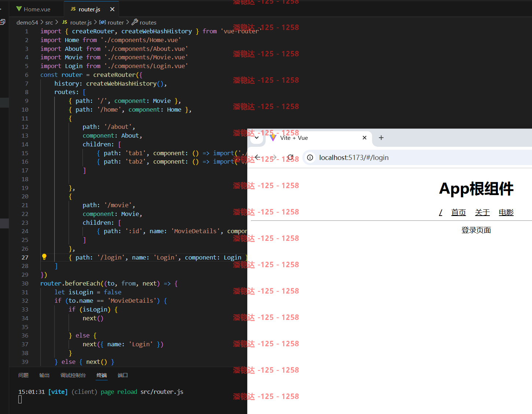
Task: Open a new browser tab with plus button
Action: [x=381, y=138]
